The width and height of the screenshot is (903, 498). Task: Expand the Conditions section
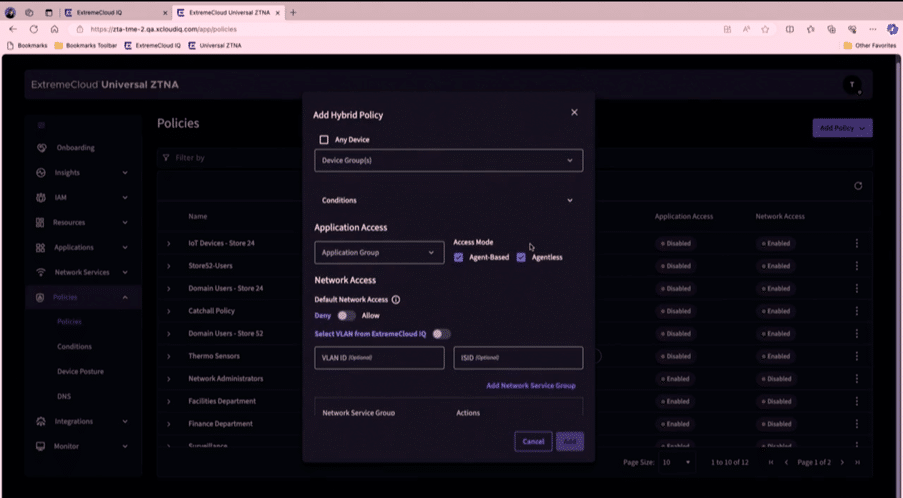pos(449,200)
